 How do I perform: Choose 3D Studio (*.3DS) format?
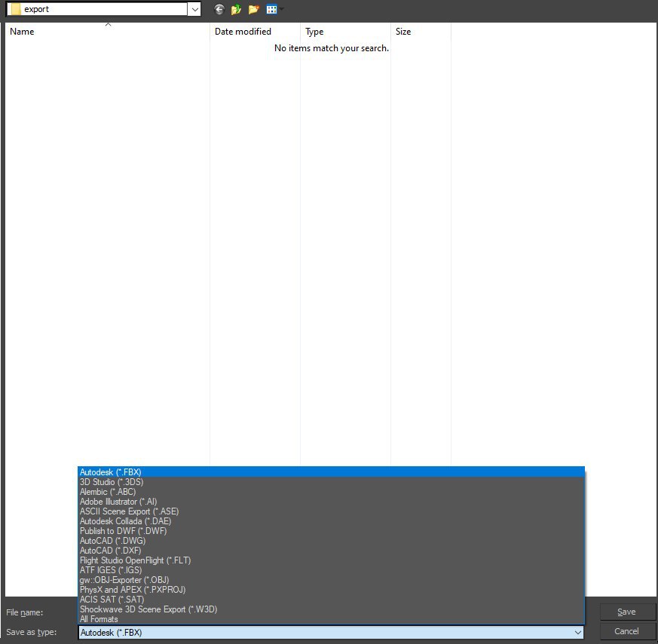pos(331,482)
